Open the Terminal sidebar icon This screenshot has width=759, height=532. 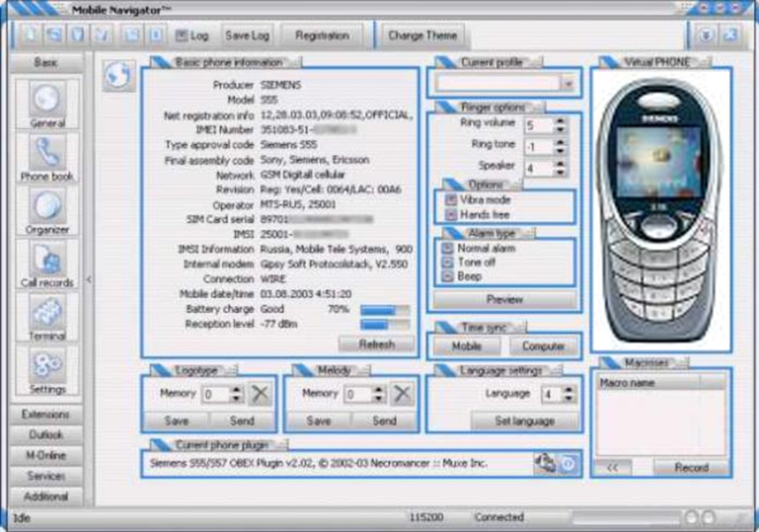(46, 312)
